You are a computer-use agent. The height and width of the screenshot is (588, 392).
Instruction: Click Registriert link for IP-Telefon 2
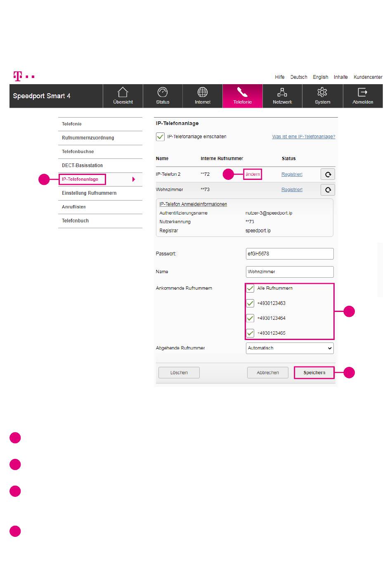292,174
